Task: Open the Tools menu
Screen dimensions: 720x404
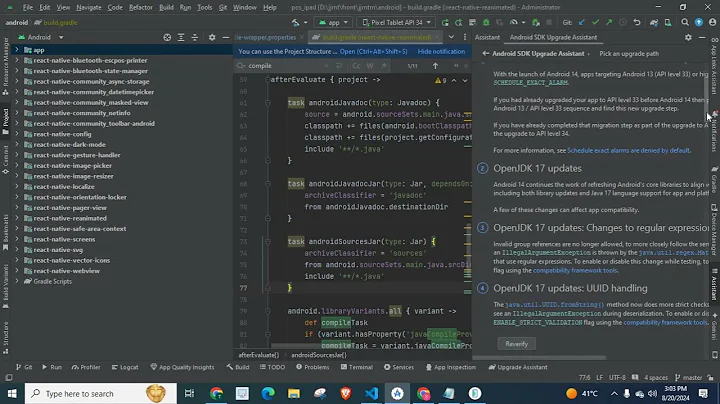Action: click(204, 7)
